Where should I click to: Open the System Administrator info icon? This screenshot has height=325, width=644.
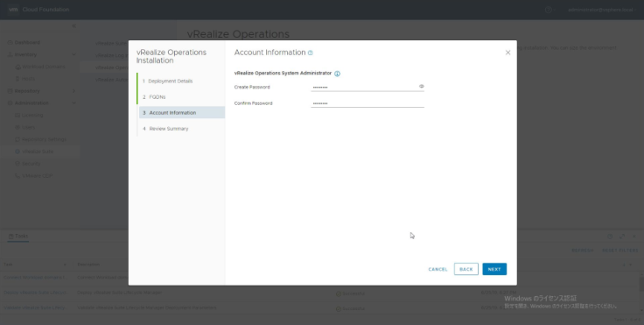[337, 74]
